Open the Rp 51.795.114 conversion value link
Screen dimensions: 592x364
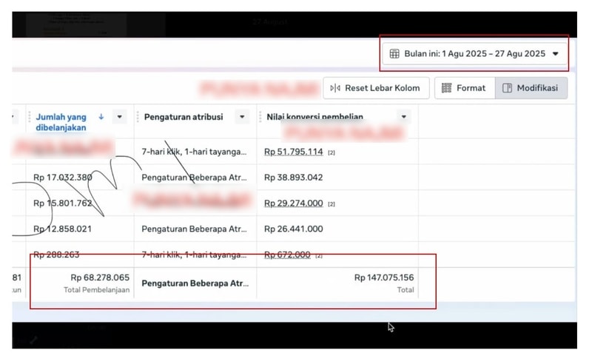point(293,152)
